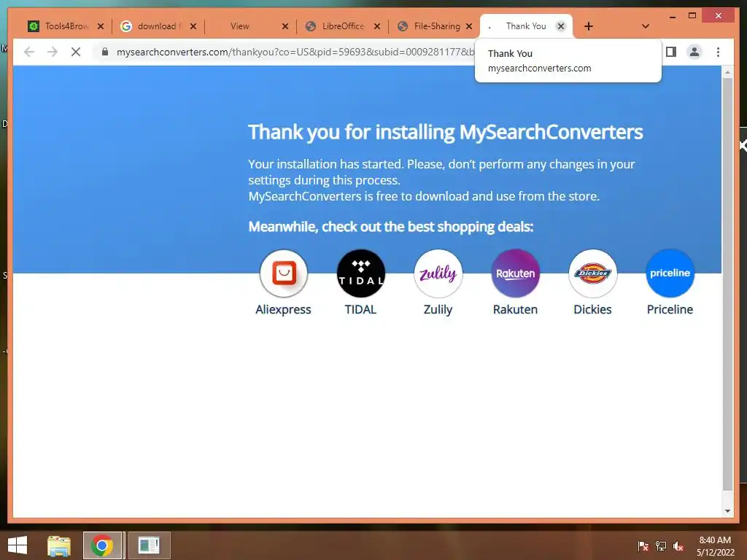Close the File-Sharing tab
Viewport: 747px width, 560px height.
point(469,27)
